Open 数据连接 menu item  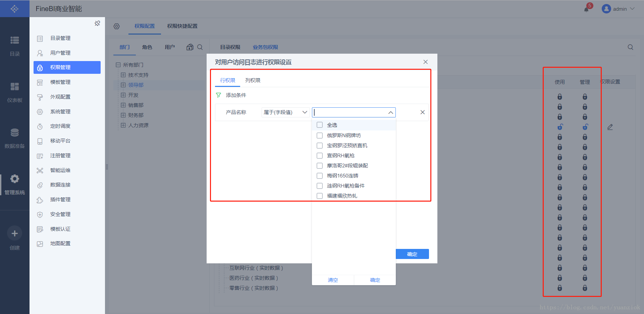click(x=67, y=185)
